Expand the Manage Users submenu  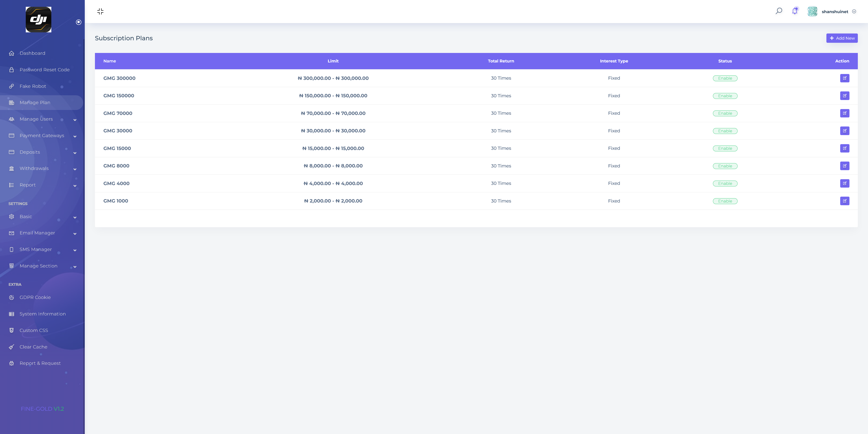[x=75, y=120]
